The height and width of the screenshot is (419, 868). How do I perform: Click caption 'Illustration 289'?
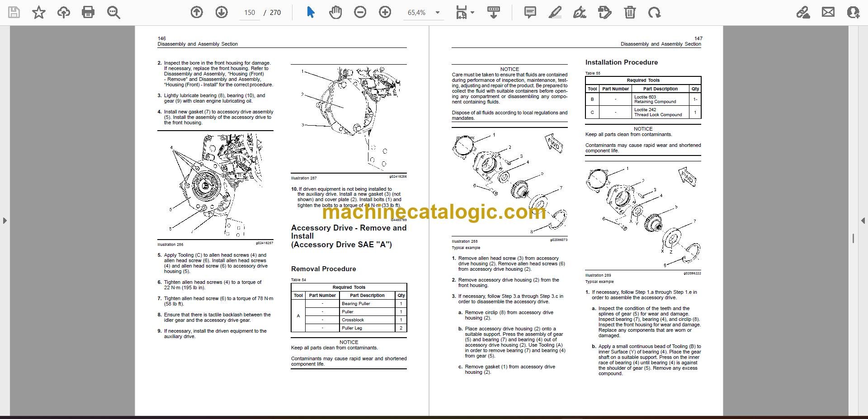tap(598, 275)
